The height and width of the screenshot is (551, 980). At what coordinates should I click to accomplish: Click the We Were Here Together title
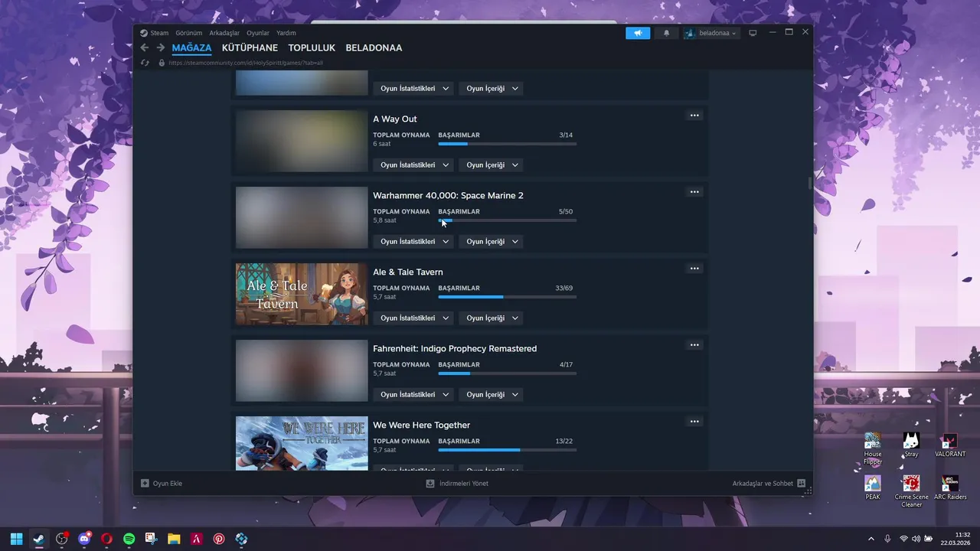click(x=421, y=425)
